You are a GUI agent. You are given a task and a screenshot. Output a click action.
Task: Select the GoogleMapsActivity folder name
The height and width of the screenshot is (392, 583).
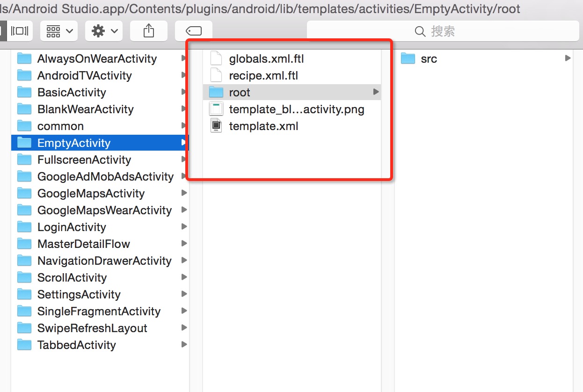click(x=91, y=194)
